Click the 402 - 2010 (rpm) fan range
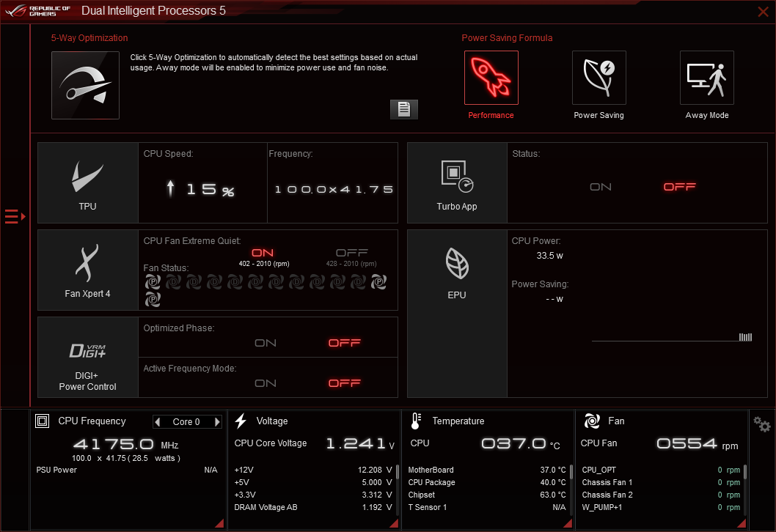Screen dimensions: 776x532 [264, 264]
